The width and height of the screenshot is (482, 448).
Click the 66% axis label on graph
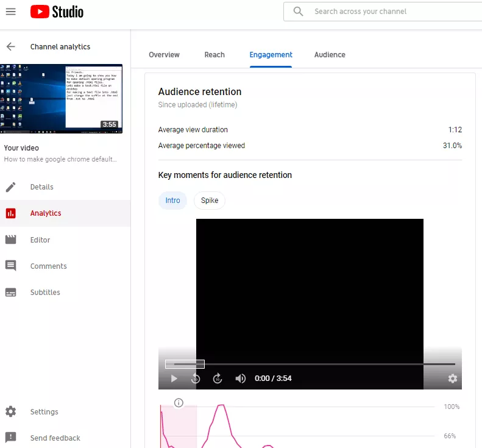[450, 436]
